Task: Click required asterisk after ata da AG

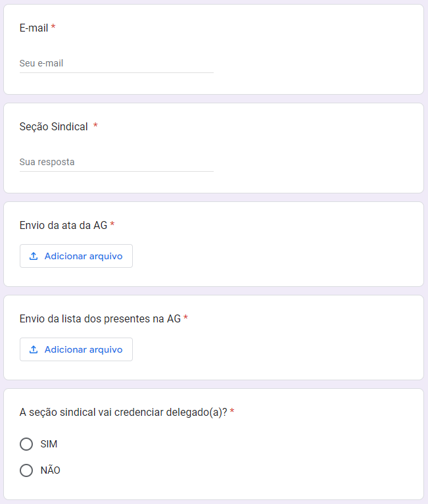Action: pyautogui.click(x=112, y=224)
